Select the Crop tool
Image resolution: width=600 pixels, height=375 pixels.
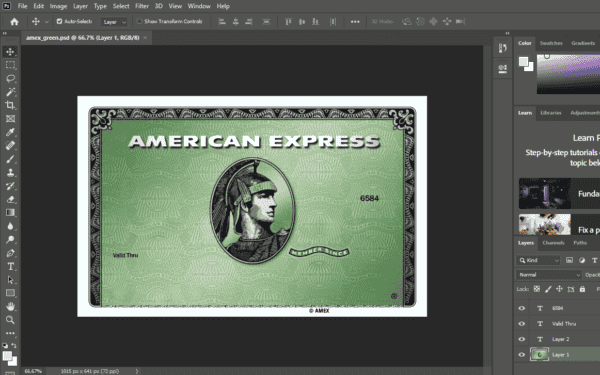point(10,105)
